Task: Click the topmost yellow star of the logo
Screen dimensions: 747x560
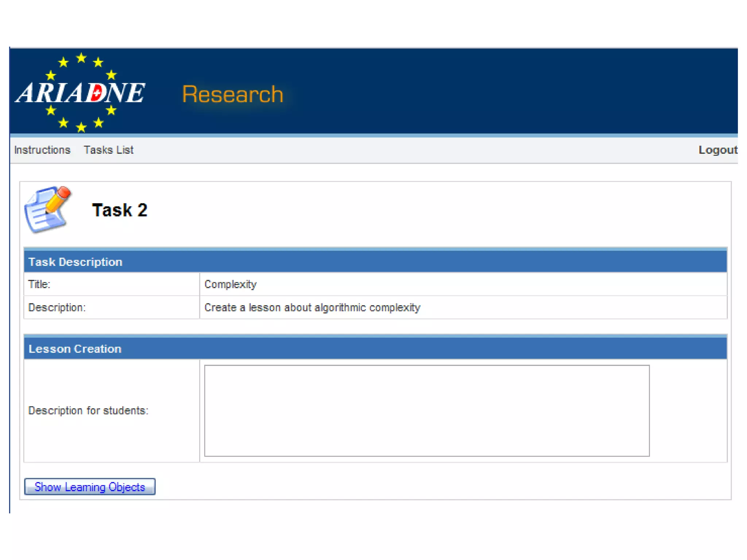Action: pyautogui.click(x=81, y=58)
